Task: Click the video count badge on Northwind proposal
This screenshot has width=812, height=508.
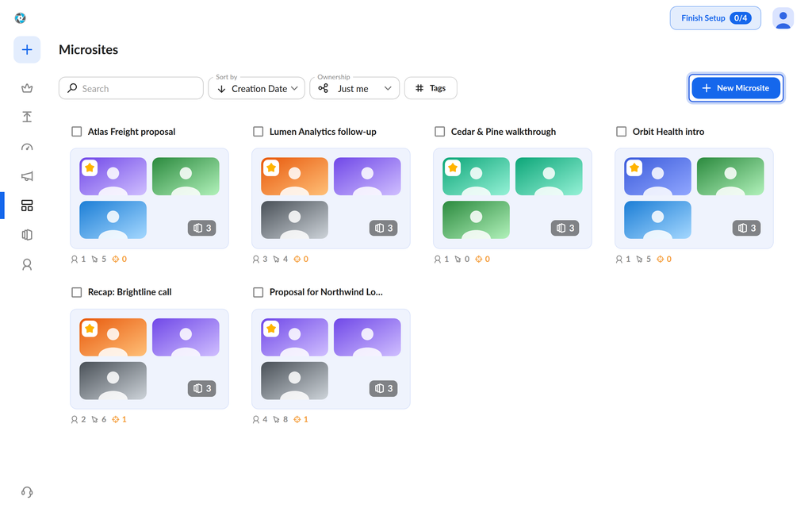Action: click(383, 388)
